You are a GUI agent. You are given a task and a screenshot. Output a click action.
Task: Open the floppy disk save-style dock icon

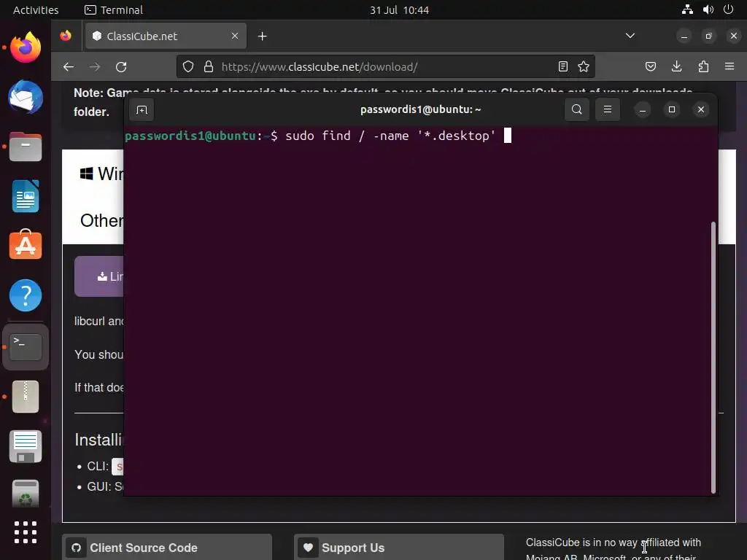tap(26, 446)
